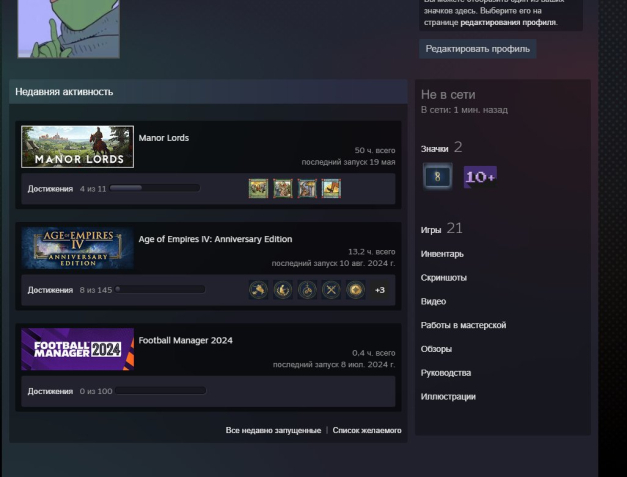Viewport: 627px width, 477px height.
Task: Click Достижения label in Age of Empires row
Action: click(50, 290)
